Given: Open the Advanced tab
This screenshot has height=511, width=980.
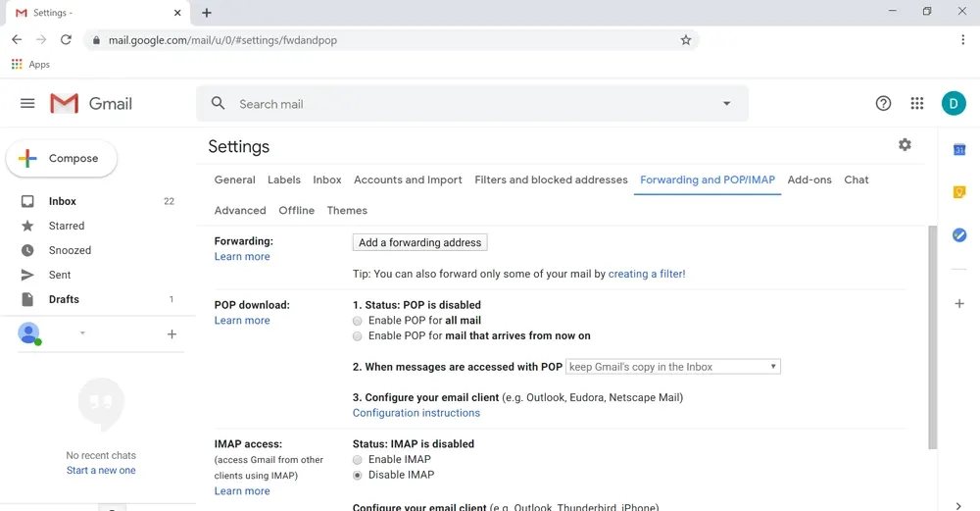Looking at the screenshot, I should 240,211.
